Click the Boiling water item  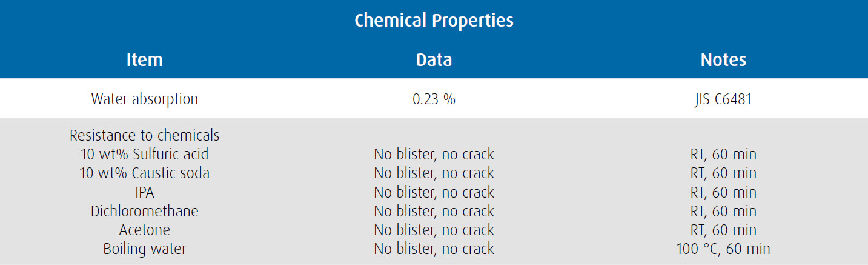coord(145,249)
